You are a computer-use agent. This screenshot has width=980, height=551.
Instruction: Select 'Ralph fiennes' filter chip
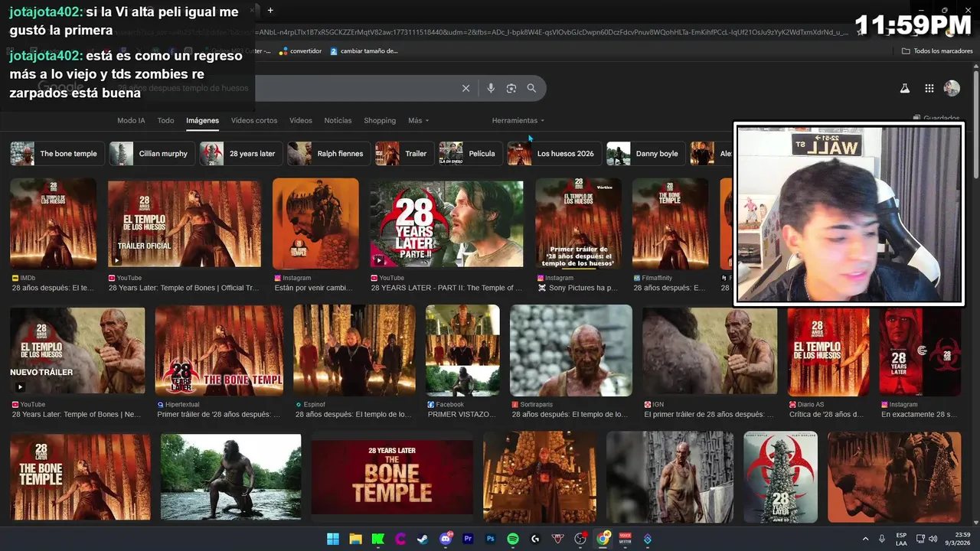[328, 154]
